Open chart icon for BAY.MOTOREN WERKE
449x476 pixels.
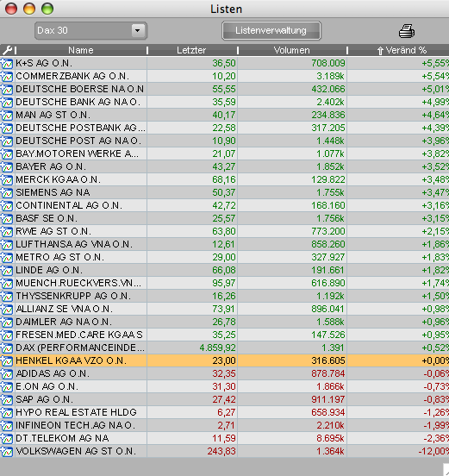(7, 153)
